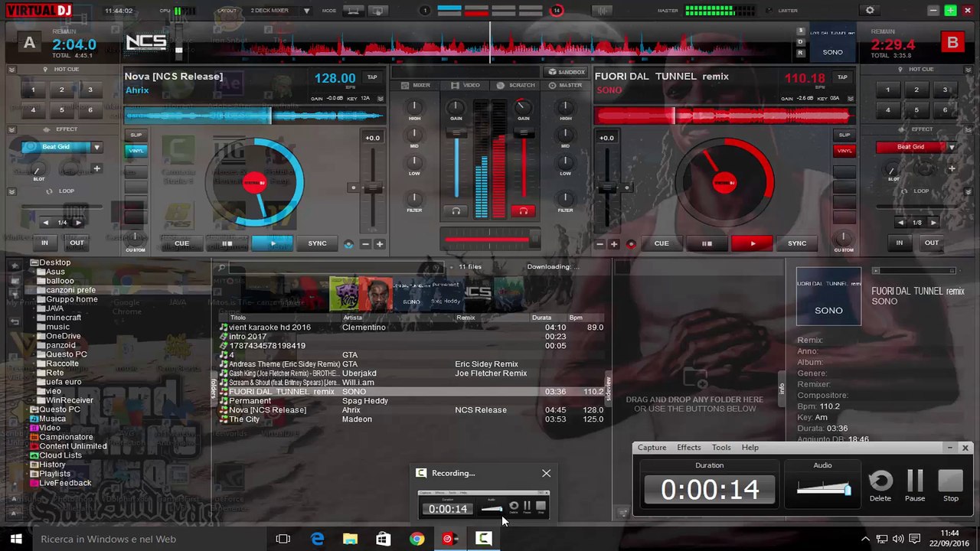Click the Sandbox button
The image size is (980, 551).
tap(567, 72)
